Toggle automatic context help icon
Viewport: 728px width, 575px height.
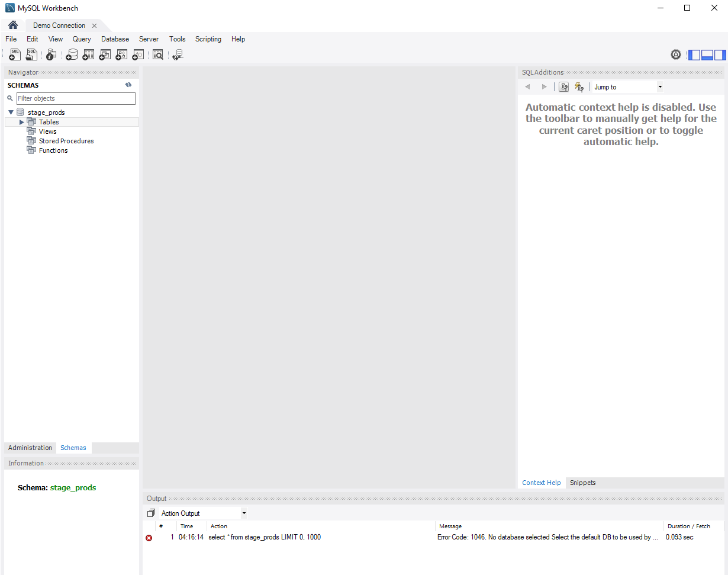tap(579, 87)
